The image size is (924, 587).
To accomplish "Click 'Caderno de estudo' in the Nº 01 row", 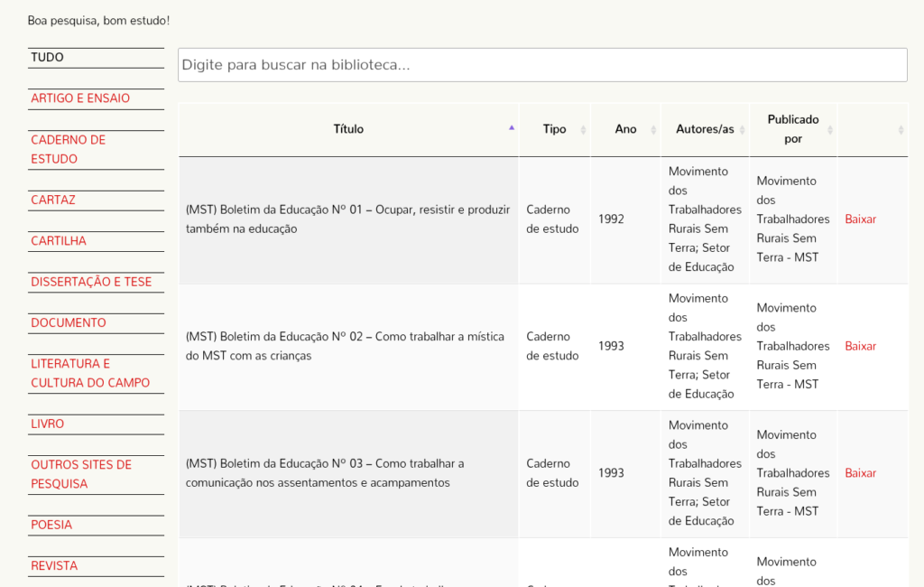I will [552, 219].
